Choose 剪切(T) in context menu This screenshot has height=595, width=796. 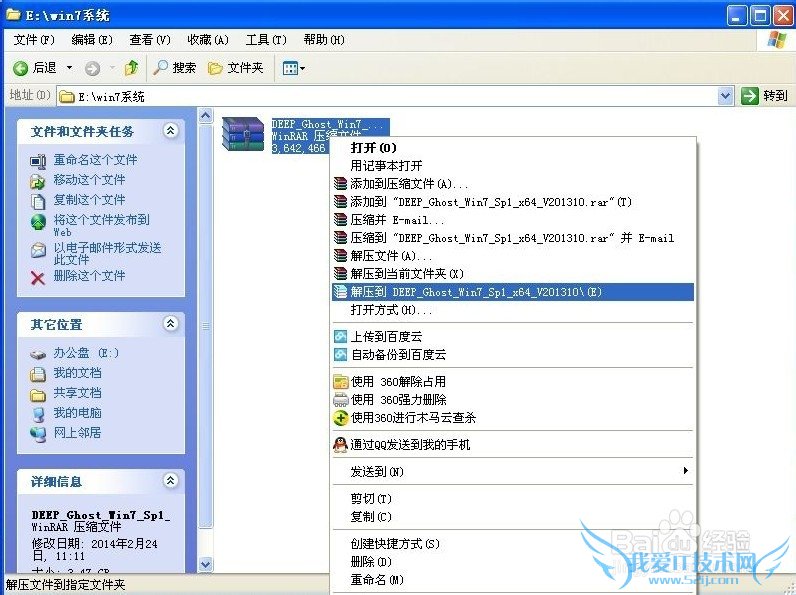[x=513, y=499]
